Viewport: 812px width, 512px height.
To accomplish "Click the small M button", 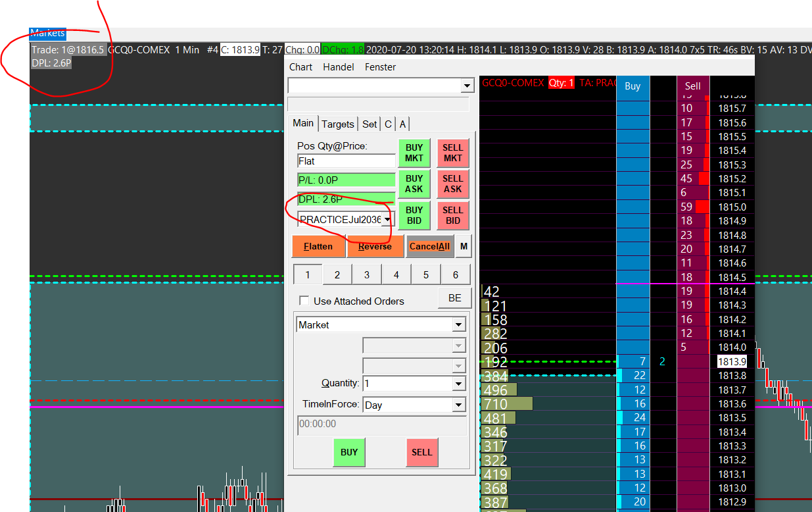I will tap(464, 247).
